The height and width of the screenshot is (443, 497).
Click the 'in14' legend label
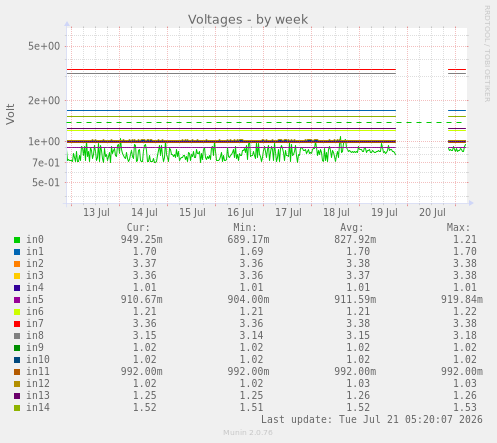[x=38, y=408]
